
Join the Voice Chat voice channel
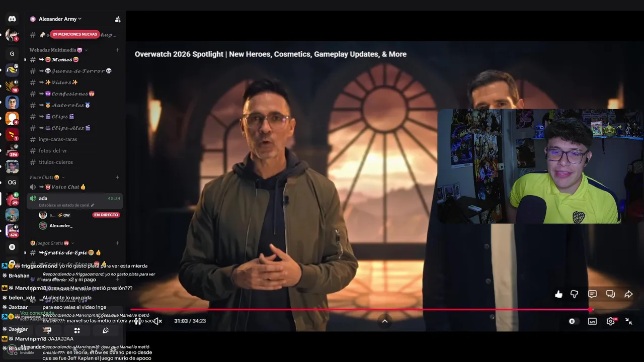(74, 187)
